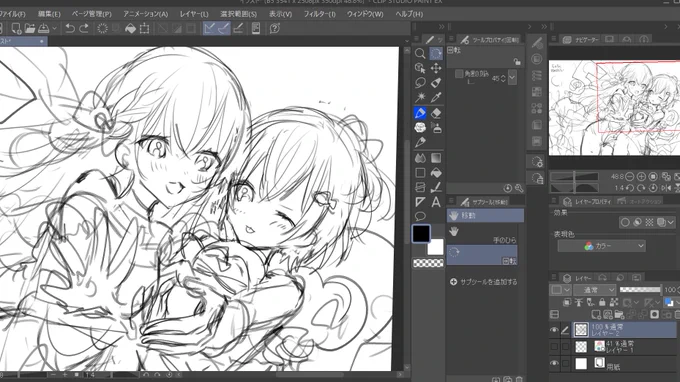This screenshot has width=680, height=382.
Task: Select the highlighted Pen tool
Action: tap(420, 113)
